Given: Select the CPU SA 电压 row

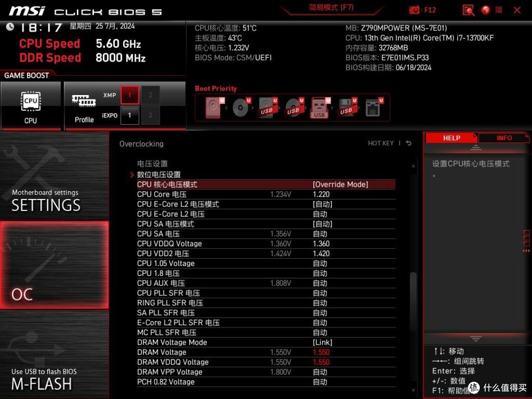Looking at the screenshot, I should [266, 234].
